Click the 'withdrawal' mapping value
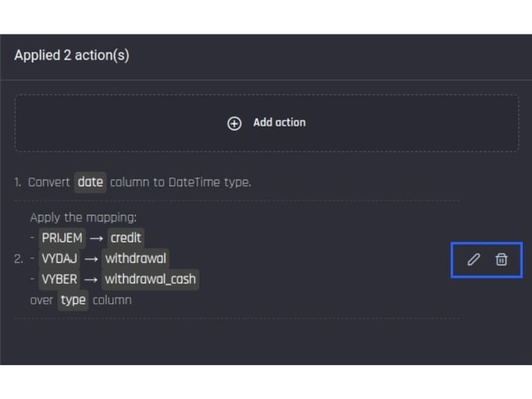The width and height of the screenshot is (532, 399). [x=135, y=258]
